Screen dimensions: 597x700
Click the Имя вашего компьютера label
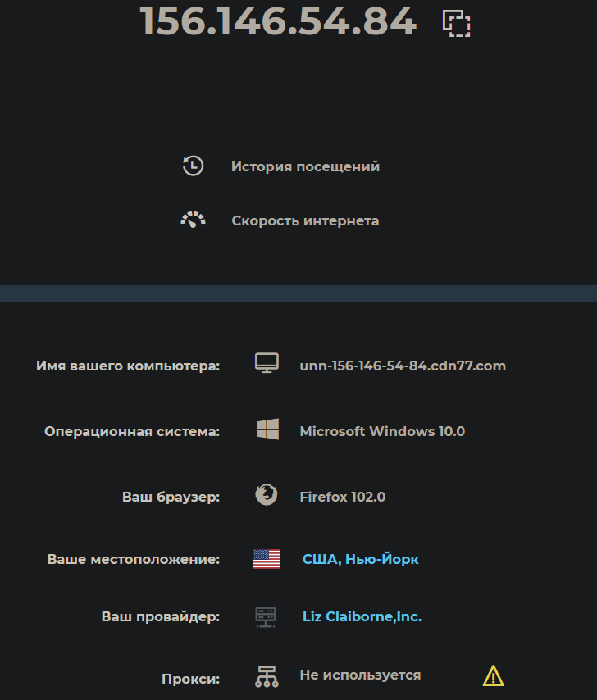click(x=128, y=366)
